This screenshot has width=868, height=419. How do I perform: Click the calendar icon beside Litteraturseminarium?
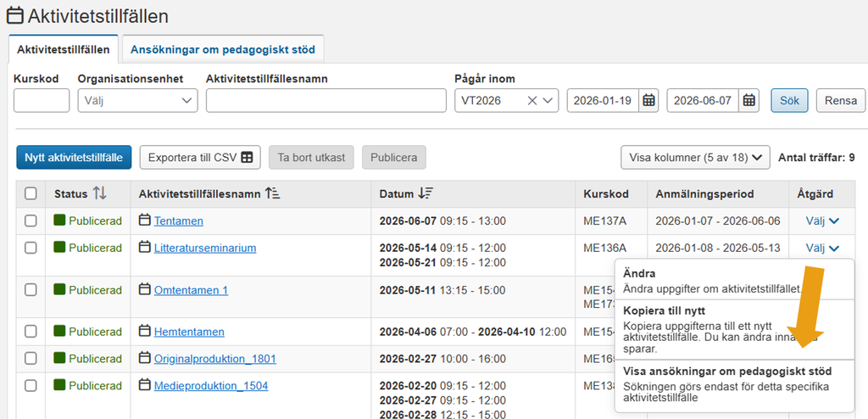click(144, 247)
